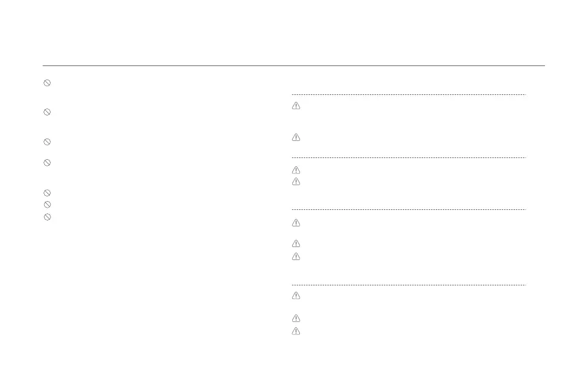Click second warning triangle below the second dashed line
This screenshot has width=588, height=388.
tap(296, 182)
